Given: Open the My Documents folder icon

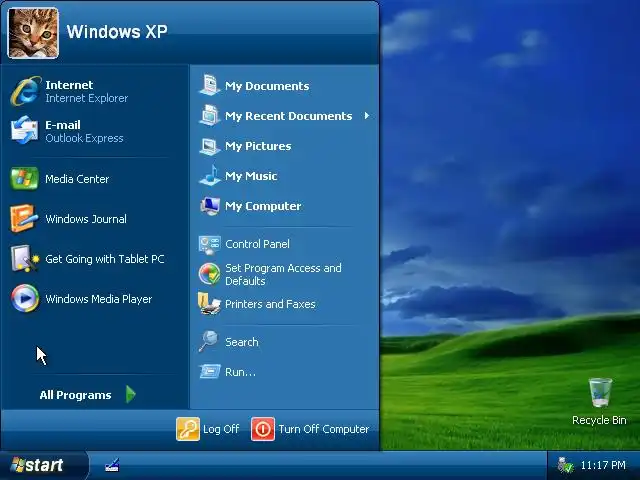Looking at the screenshot, I should pos(209,85).
